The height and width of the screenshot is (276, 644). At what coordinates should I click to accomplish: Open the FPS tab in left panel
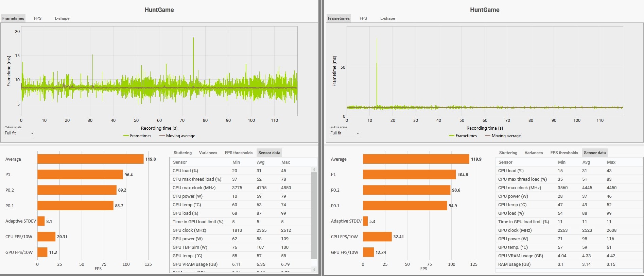point(38,18)
